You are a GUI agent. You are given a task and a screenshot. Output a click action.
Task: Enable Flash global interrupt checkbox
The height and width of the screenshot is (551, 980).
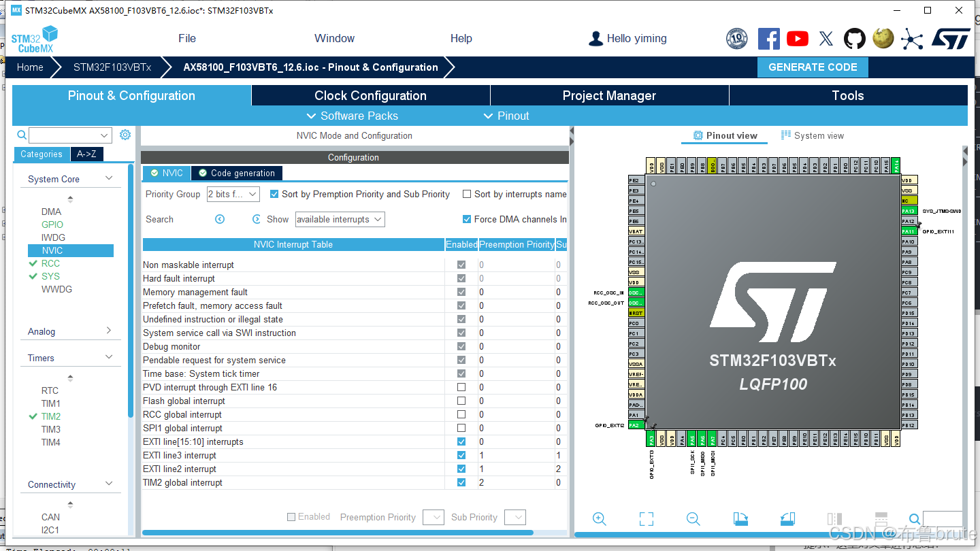tap(461, 401)
